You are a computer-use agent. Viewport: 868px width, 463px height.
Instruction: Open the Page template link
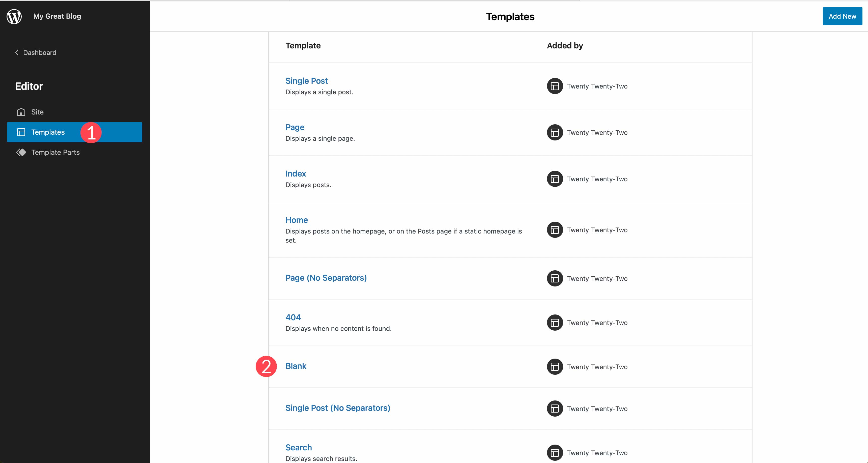(x=295, y=127)
